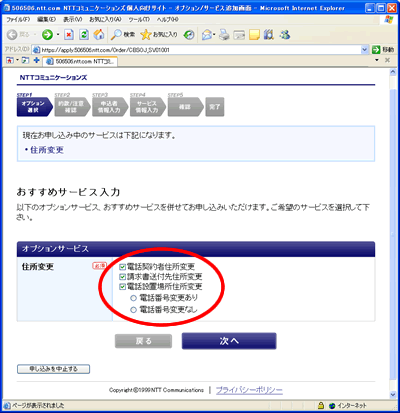
Task: Select 電話番号変更なし radio button
Action: 133,310
